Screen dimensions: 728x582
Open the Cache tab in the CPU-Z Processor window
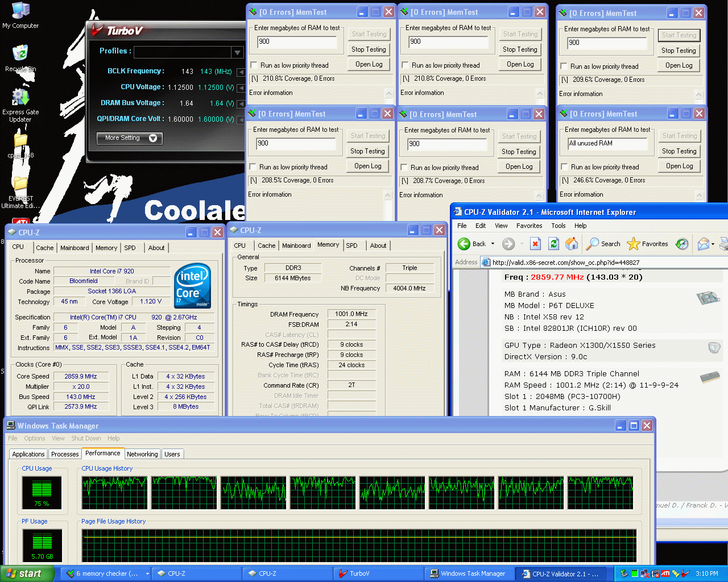pos(45,248)
